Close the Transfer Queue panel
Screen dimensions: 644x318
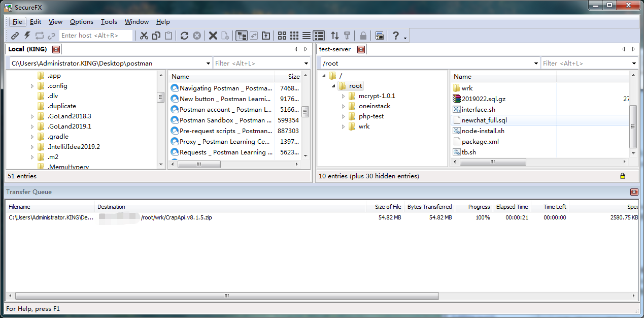coord(634,192)
